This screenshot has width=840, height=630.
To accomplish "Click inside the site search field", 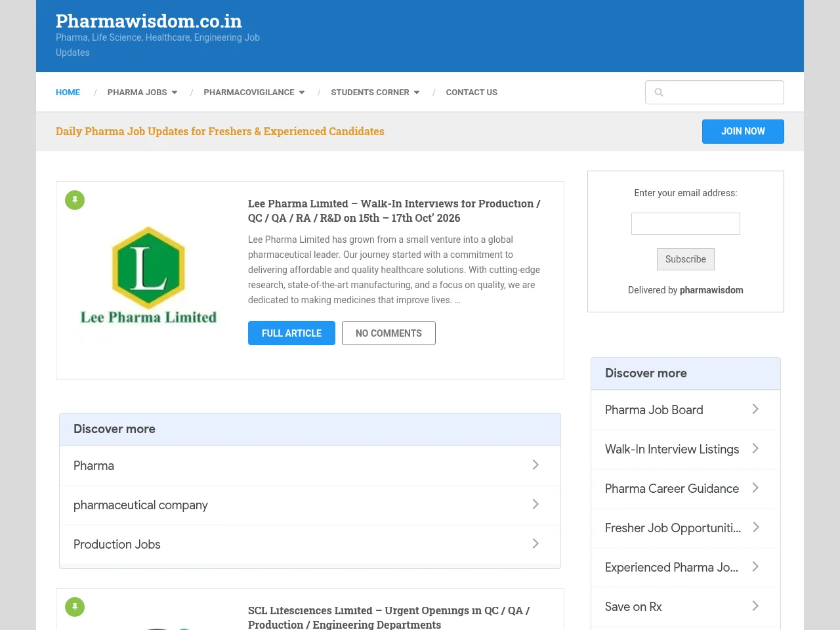I will pos(715,93).
